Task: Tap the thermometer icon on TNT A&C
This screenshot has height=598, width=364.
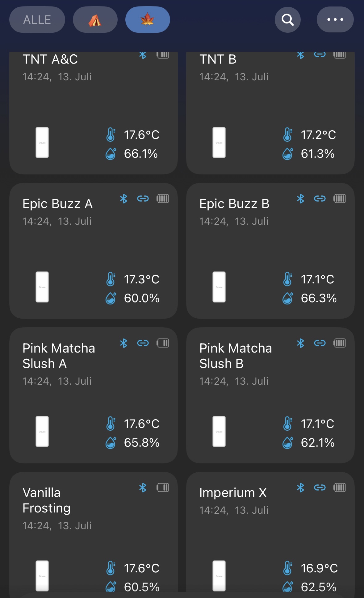Action: click(x=111, y=135)
